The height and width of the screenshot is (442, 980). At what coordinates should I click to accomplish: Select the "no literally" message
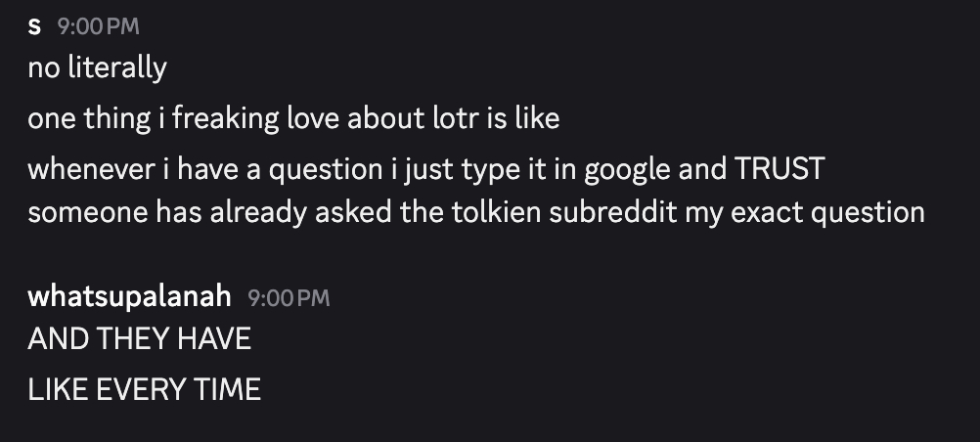click(97, 68)
